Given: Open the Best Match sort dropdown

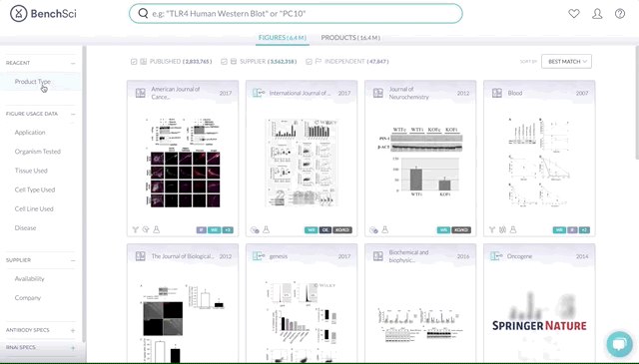Looking at the screenshot, I should tap(566, 62).
